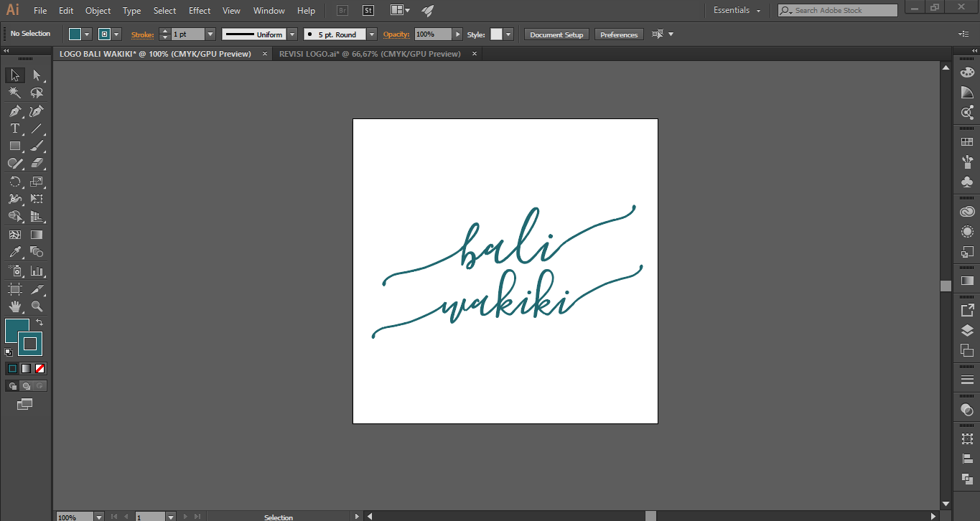Activate the Artboard tool

point(15,289)
